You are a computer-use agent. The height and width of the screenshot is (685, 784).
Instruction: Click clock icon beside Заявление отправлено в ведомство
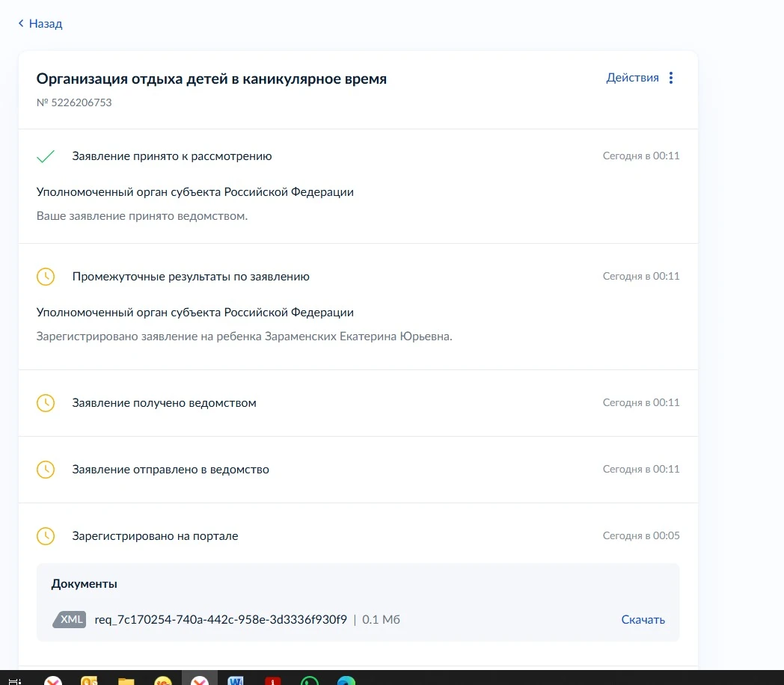coord(46,470)
